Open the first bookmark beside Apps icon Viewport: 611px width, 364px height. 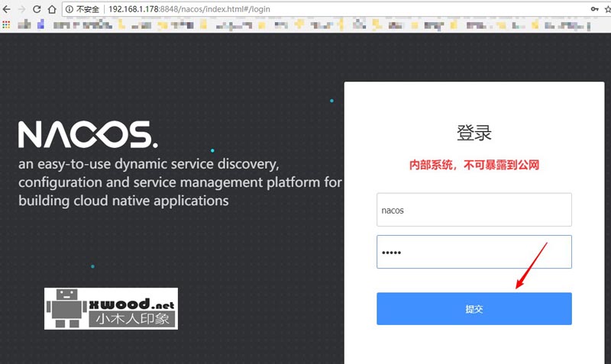[x=24, y=25]
